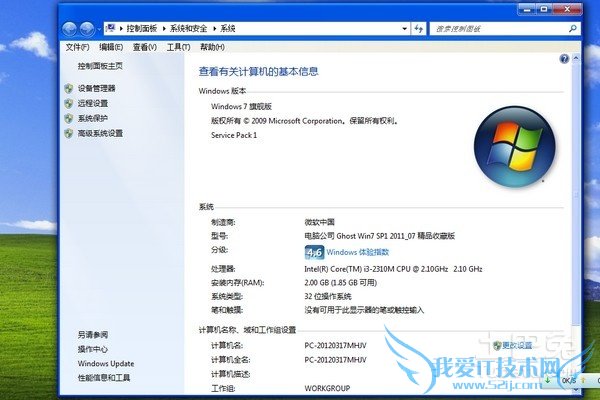Image resolution: width=600 pixels, height=400 pixels.
Task: Click the Control Panel icon in address bar
Action: 111,28
